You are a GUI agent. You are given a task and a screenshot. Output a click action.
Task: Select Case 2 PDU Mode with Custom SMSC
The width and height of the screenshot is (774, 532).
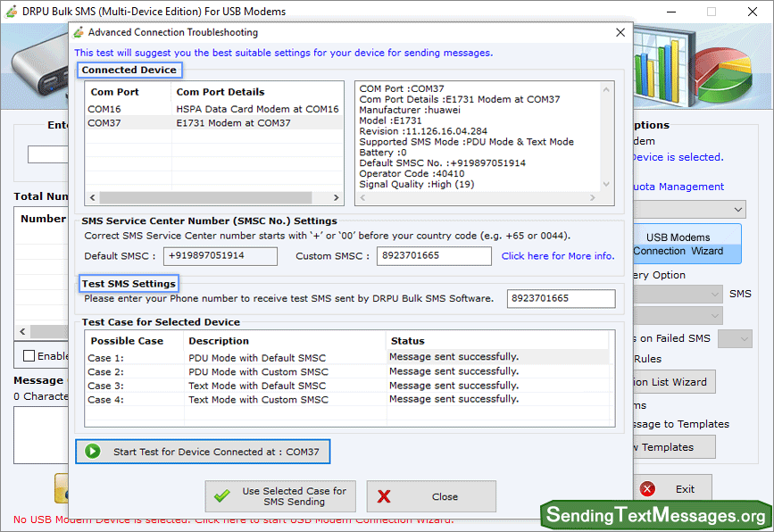(258, 371)
